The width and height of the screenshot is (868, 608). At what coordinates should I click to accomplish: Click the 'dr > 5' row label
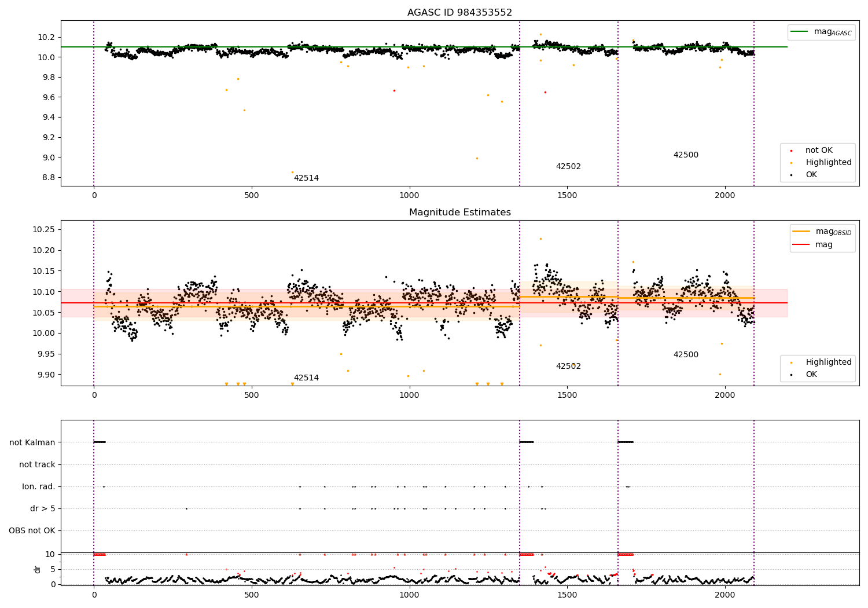click(x=43, y=508)
